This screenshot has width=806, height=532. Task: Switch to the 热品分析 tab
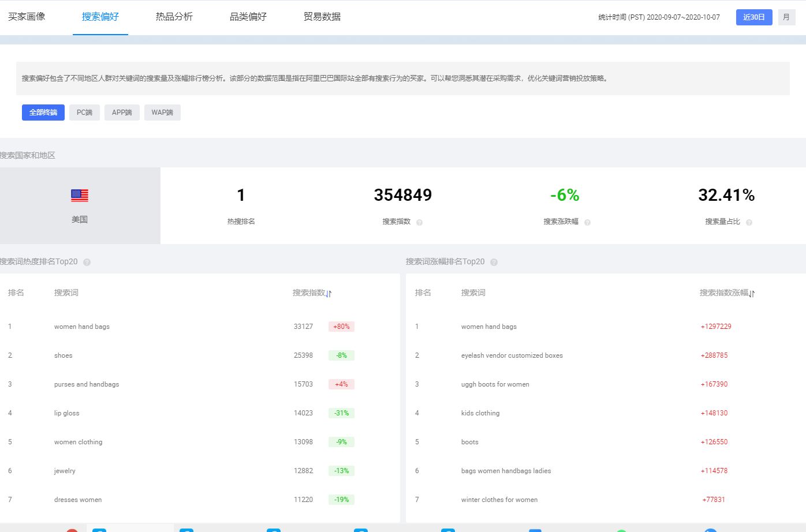pos(173,17)
